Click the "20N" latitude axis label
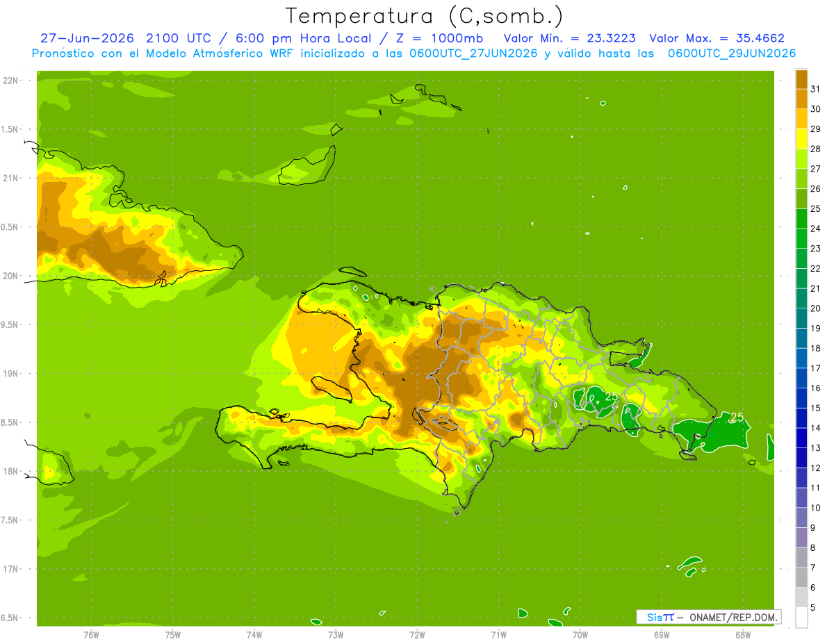The width and height of the screenshot is (834, 644). tap(12, 276)
